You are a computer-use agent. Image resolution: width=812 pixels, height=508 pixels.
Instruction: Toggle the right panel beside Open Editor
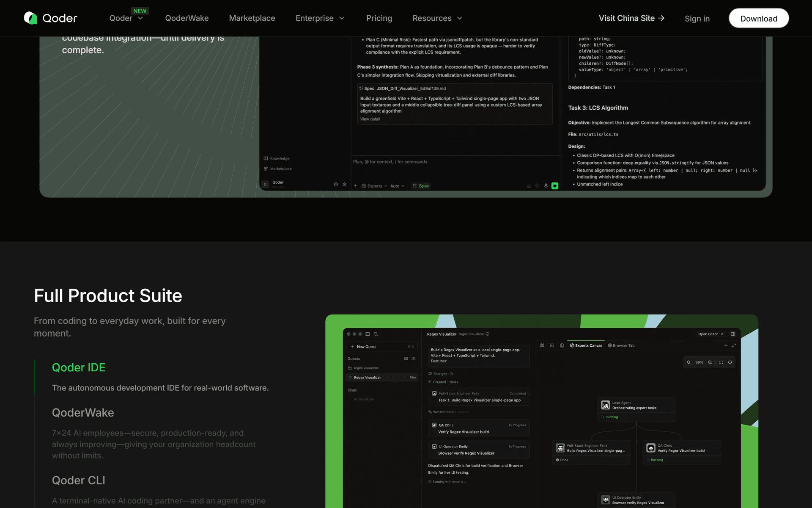(x=733, y=334)
